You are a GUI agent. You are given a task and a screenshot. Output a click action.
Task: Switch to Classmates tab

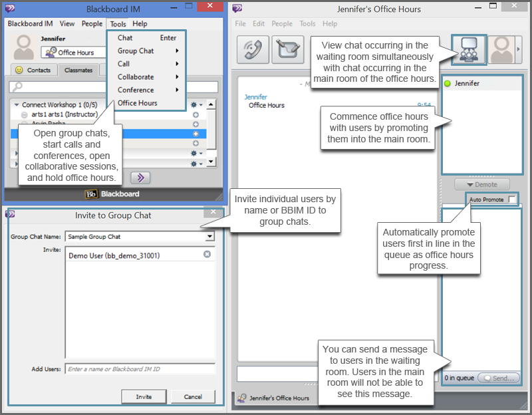pos(78,70)
